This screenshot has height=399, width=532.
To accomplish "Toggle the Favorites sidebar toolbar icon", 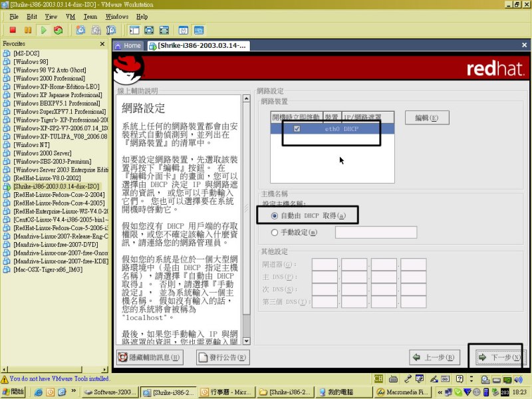I will pos(134,30).
